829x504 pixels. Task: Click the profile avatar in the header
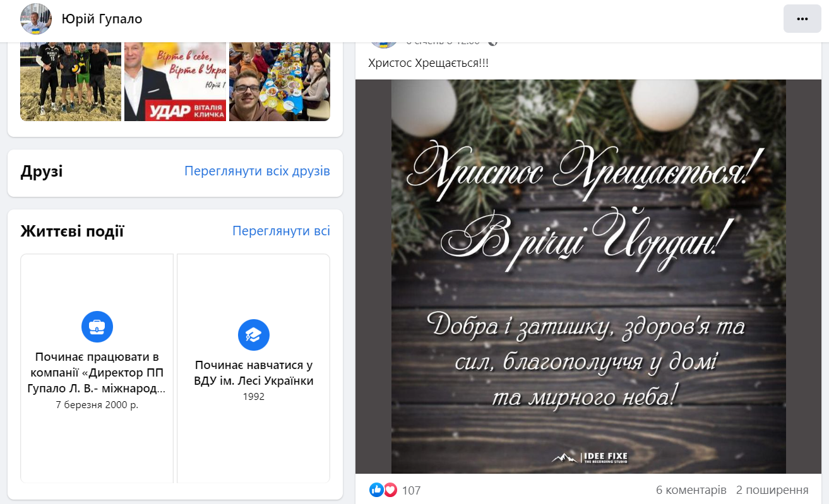click(x=36, y=19)
